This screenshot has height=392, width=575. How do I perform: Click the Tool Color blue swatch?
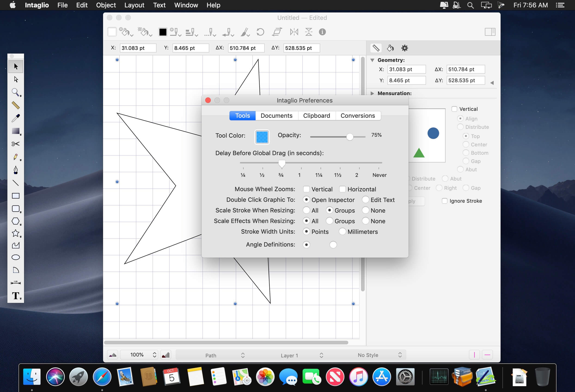[262, 137]
